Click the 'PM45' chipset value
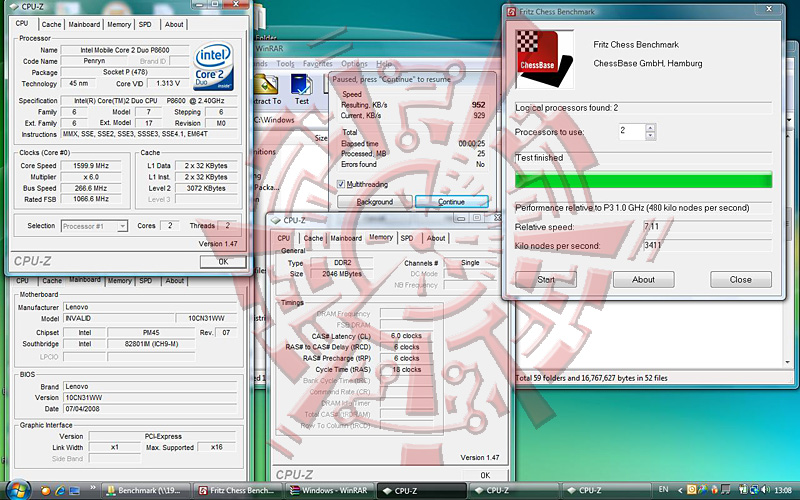The image size is (800, 500). pos(151,333)
